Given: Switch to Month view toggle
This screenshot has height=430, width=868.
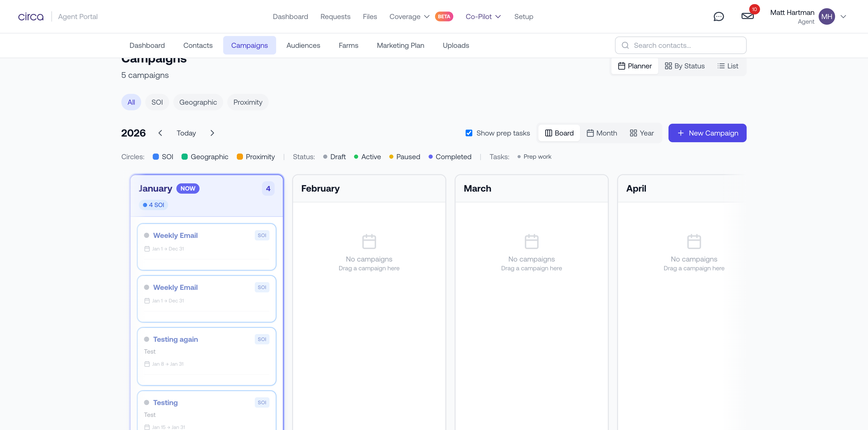Looking at the screenshot, I should pos(602,133).
